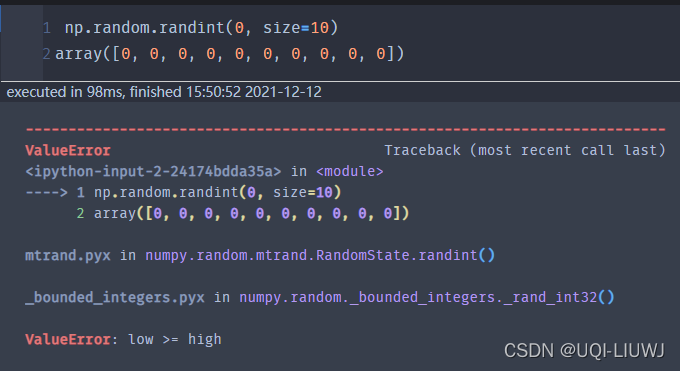Select the line number 2 in the cell gutter
Viewport: 680px width, 371px height.
(46, 54)
